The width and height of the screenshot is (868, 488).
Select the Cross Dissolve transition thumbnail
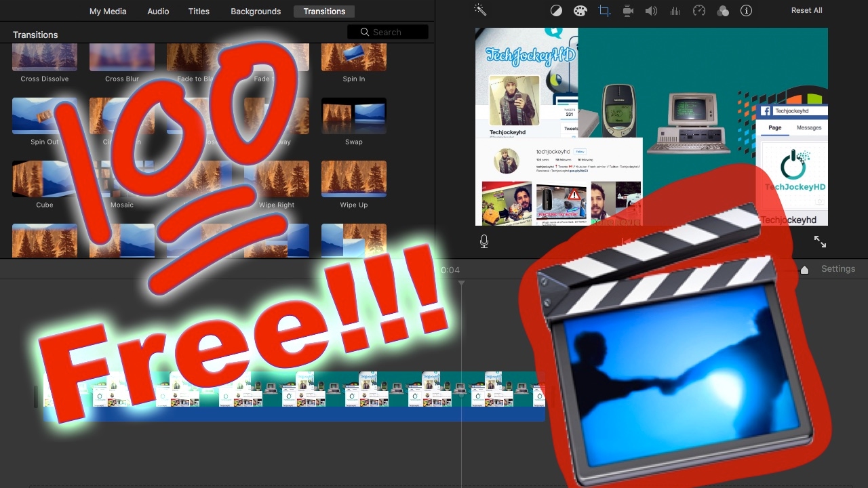click(x=45, y=58)
